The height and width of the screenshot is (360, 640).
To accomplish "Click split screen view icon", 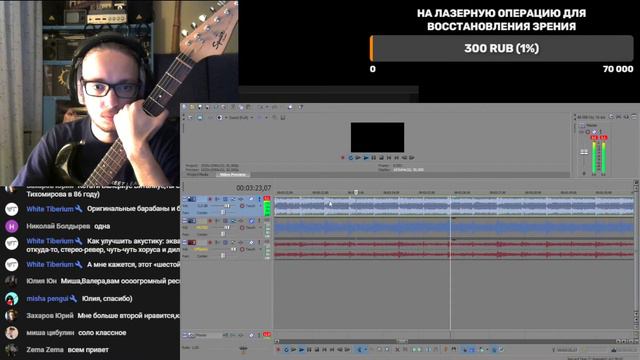I will 220,118.
